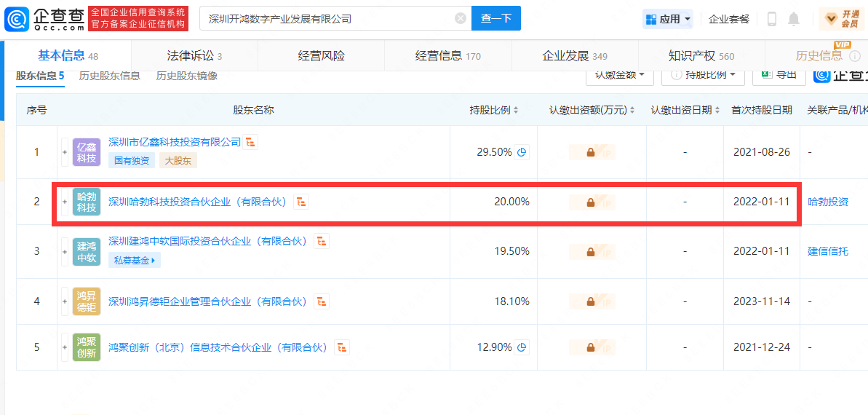Viewport: 868px width, 415px height.
Task: Click the company name search field
Action: (327, 19)
